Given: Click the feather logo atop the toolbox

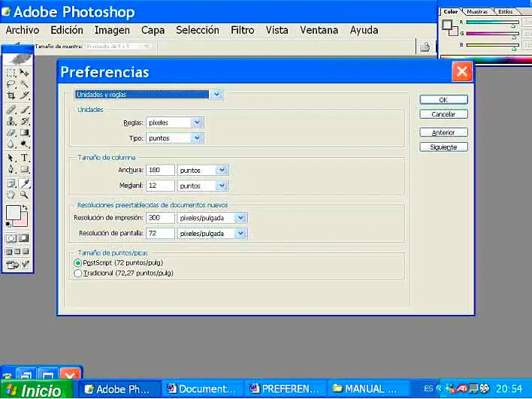Looking at the screenshot, I should (18, 59).
